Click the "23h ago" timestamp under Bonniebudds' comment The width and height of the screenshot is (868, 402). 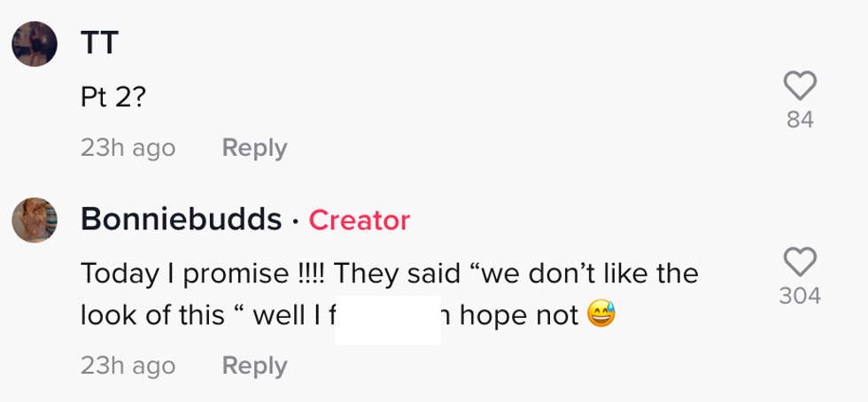coord(128,366)
